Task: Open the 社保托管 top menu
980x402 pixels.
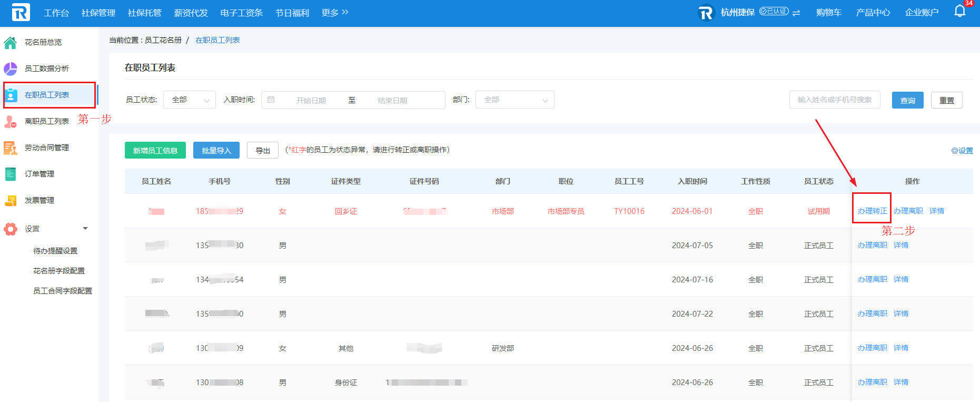Action: coord(145,13)
